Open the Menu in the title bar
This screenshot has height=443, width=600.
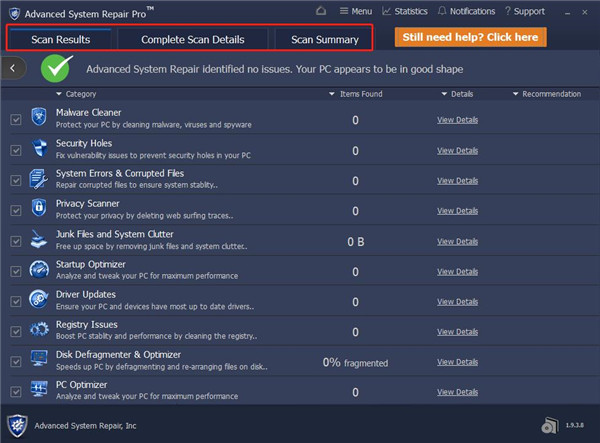355,11
